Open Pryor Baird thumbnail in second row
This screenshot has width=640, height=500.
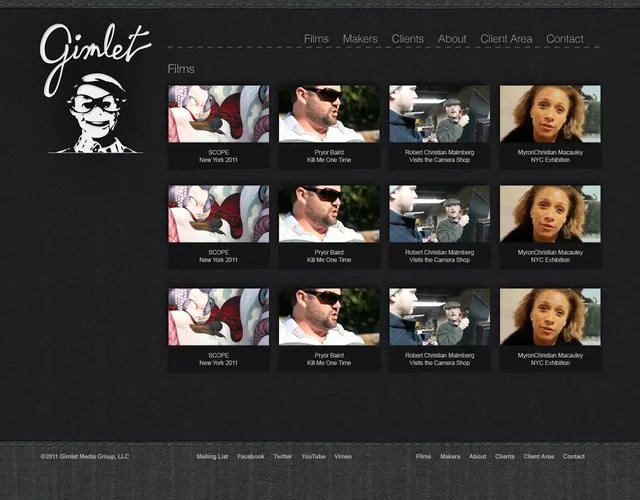coord(329,214)
